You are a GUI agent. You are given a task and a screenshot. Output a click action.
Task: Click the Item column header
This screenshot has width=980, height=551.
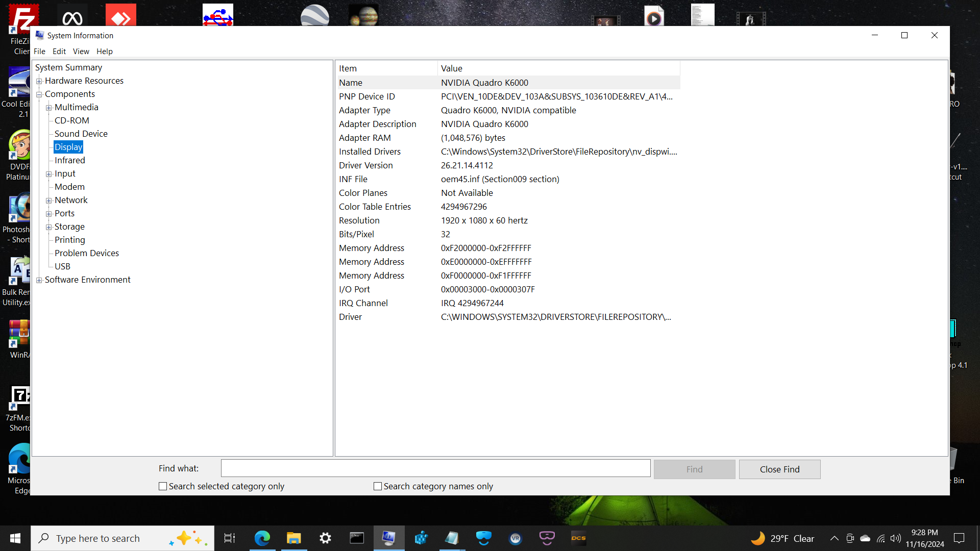(x=386, y=68)
